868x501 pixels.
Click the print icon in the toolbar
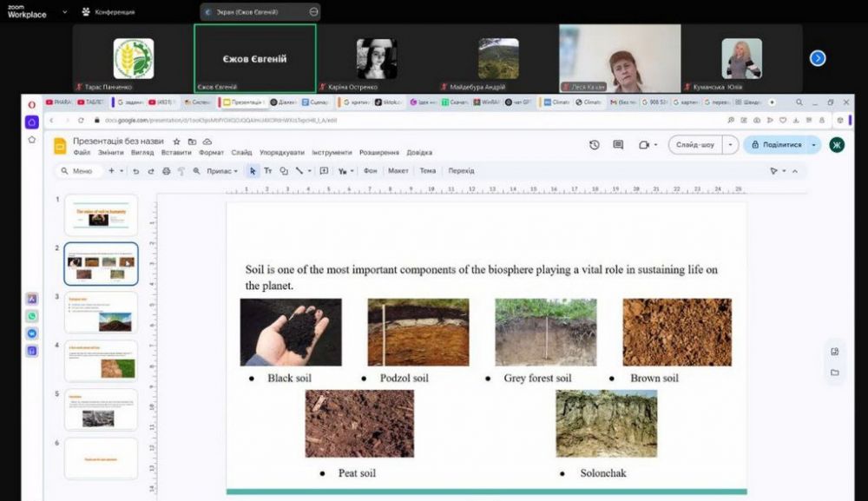(167, 171)
